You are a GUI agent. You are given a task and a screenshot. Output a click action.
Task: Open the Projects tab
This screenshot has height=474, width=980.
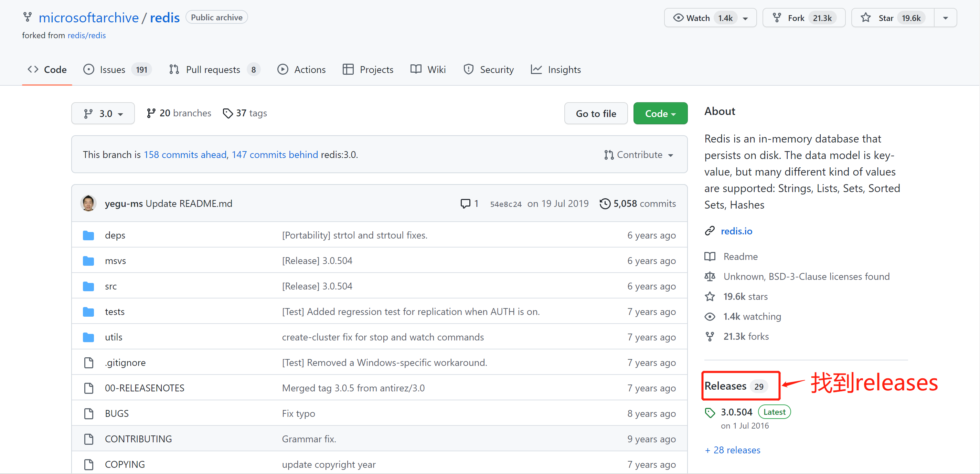[x=368, y=70]
